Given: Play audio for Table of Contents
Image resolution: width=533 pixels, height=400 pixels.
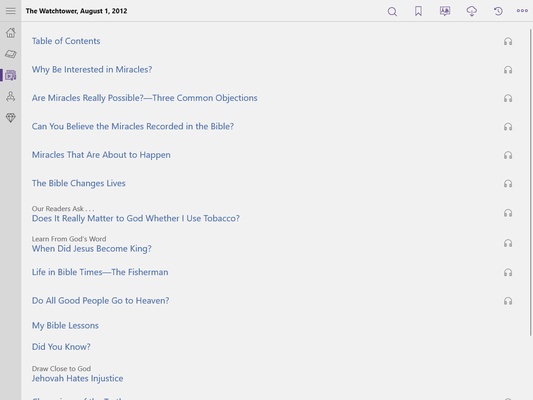Looking at the screenshot, I should point(508,41).
